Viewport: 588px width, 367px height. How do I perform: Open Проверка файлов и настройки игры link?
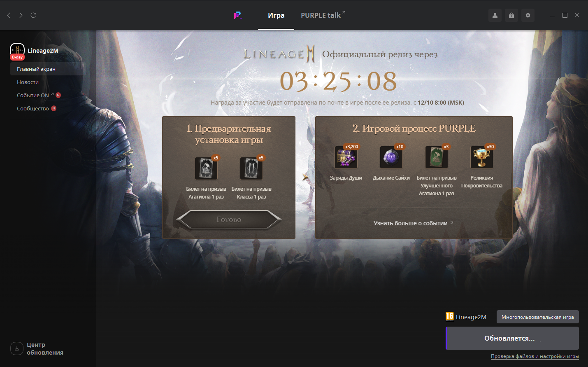pos(535,356)
